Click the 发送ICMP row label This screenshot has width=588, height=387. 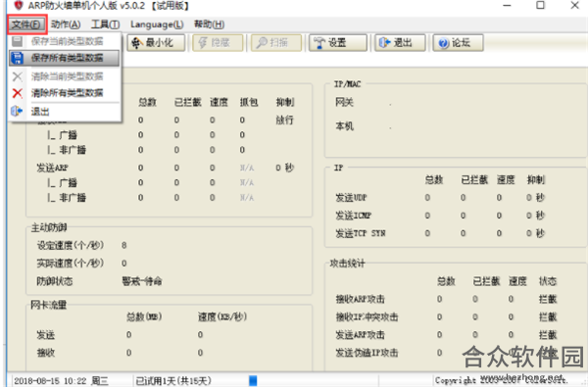[354, 216]
